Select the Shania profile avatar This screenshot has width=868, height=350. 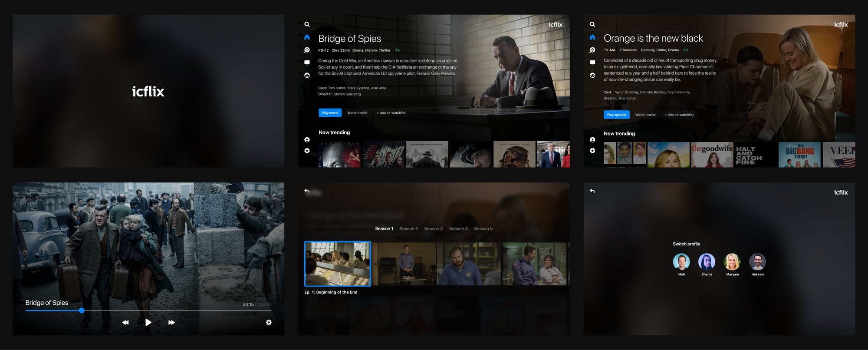(x=707, y=262)
